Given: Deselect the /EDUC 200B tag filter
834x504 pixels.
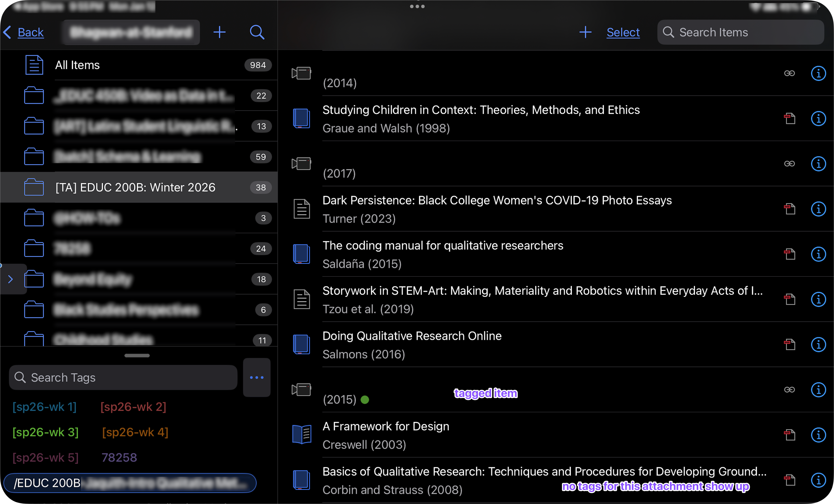Looking at the screenshot, I should pyautogui.click(x=130, y=483).
